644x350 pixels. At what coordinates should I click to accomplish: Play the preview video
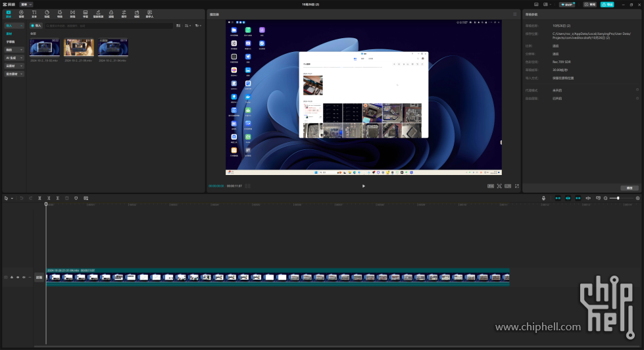point(364,186)
